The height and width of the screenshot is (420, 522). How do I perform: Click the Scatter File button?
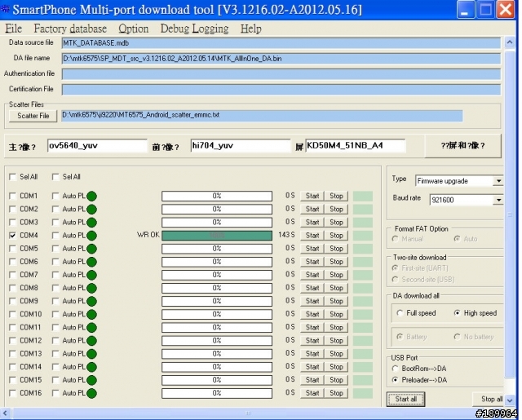coord(33,116)
